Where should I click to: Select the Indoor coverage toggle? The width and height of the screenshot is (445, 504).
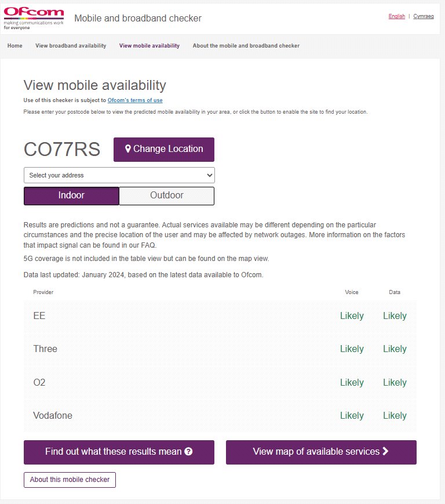pos(71,195)
